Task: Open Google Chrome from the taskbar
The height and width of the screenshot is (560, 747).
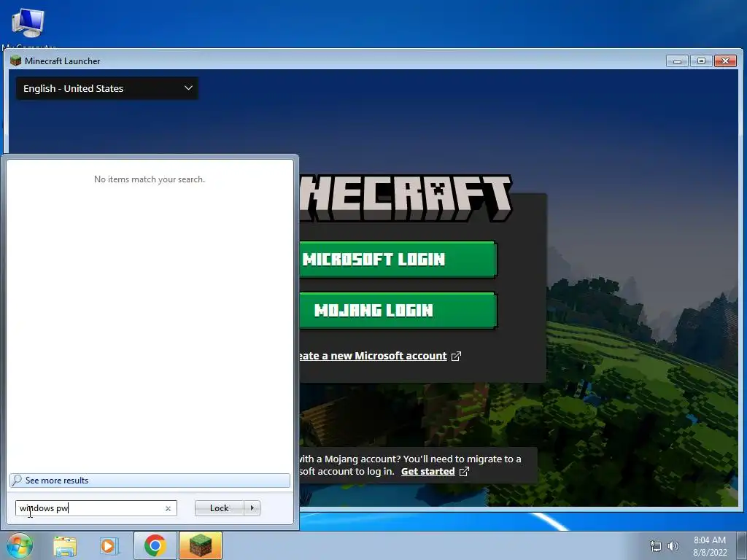Action: tap(155, 545)
